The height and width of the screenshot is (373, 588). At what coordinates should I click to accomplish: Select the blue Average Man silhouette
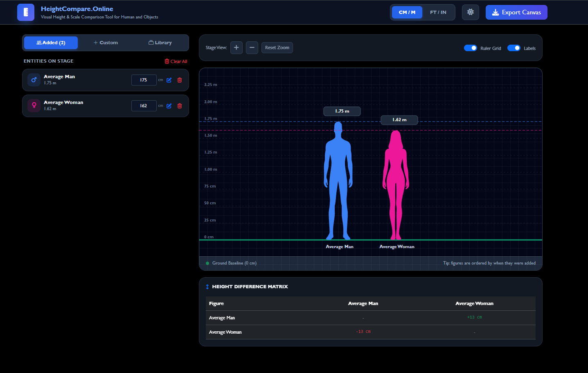point(338,180)
